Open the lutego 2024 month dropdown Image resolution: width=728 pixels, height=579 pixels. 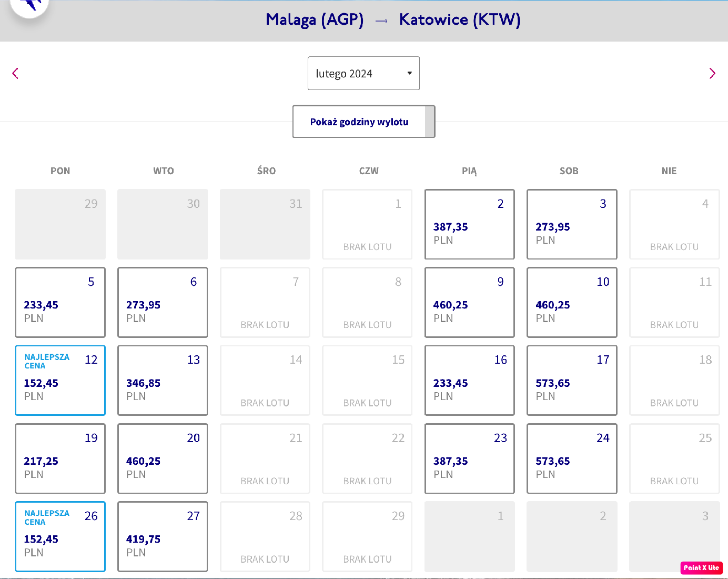tap(363, 73)
